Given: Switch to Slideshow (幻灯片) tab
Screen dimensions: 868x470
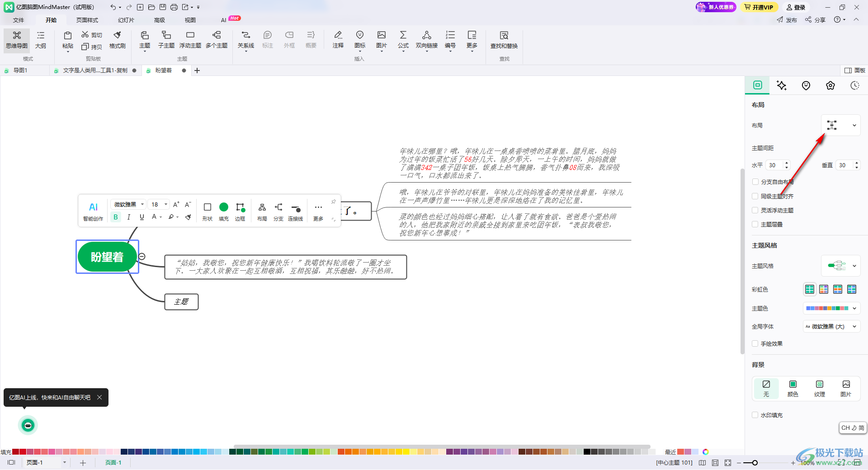Looking at the screenshot, I should 126,20.
